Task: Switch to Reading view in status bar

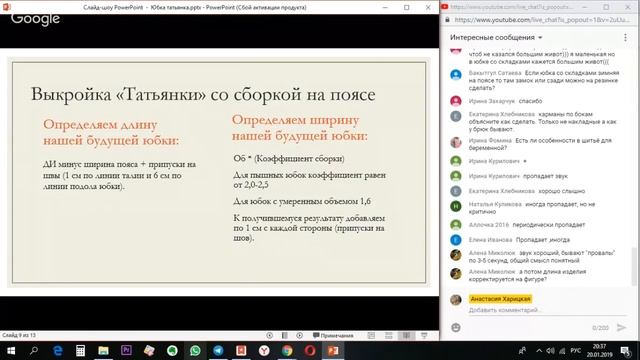Action: pyautogui.click(x=407, y=336)
